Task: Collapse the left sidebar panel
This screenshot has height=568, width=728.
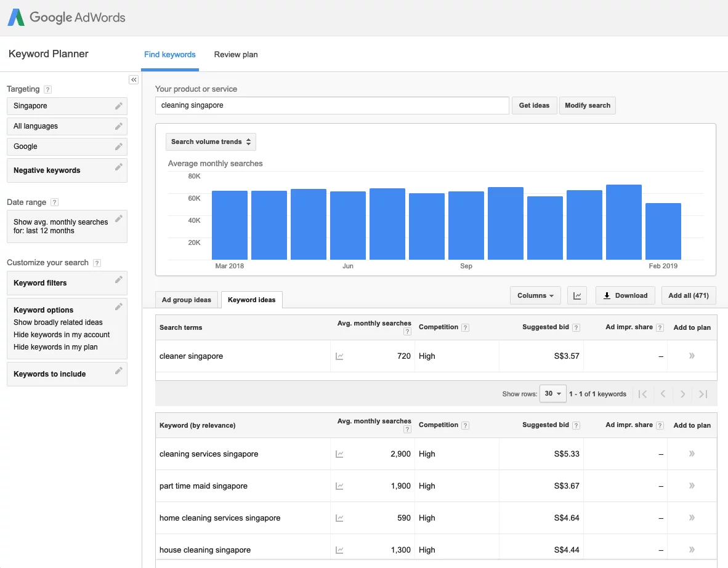Action: point(134,80)
